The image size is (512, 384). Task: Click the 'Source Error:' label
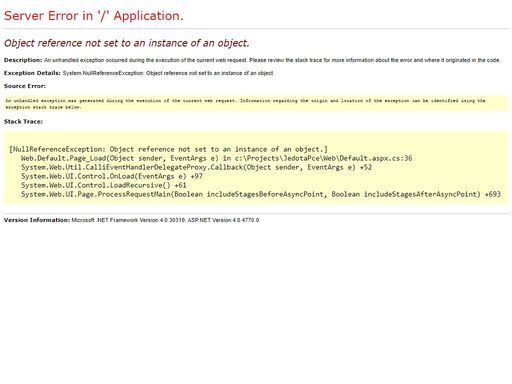[x=25, y=86]
